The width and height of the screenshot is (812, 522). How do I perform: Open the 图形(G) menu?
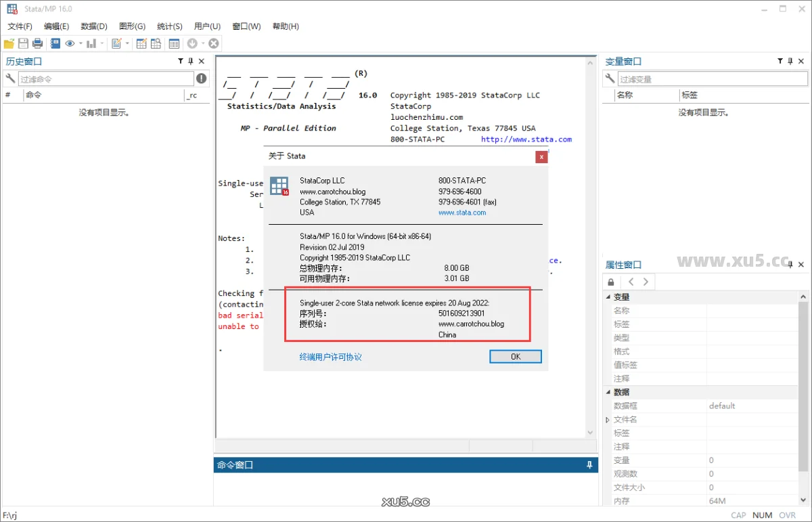[132, 26]
